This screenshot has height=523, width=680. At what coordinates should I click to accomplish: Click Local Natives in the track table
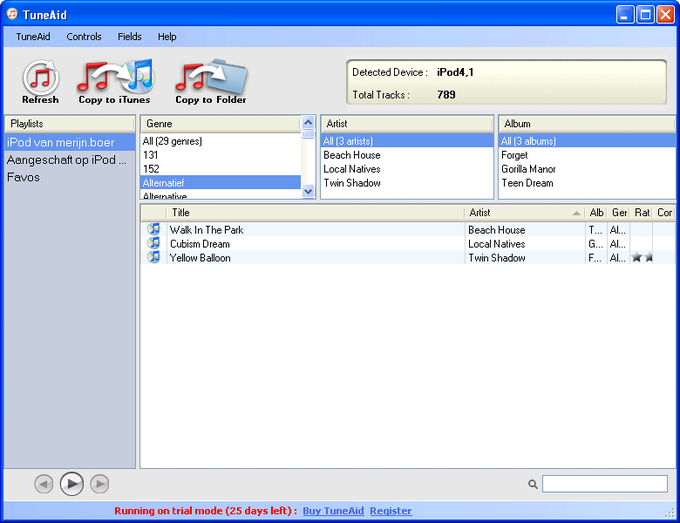497,244
